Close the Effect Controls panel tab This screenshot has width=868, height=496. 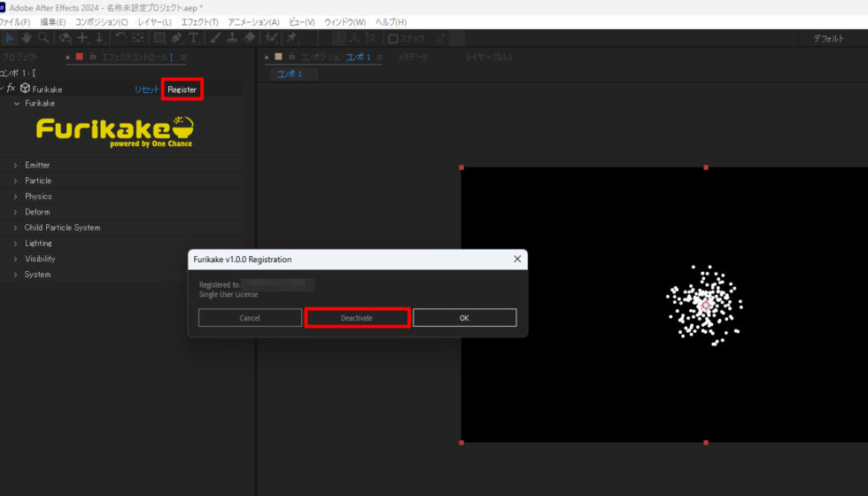click(67, 57)
